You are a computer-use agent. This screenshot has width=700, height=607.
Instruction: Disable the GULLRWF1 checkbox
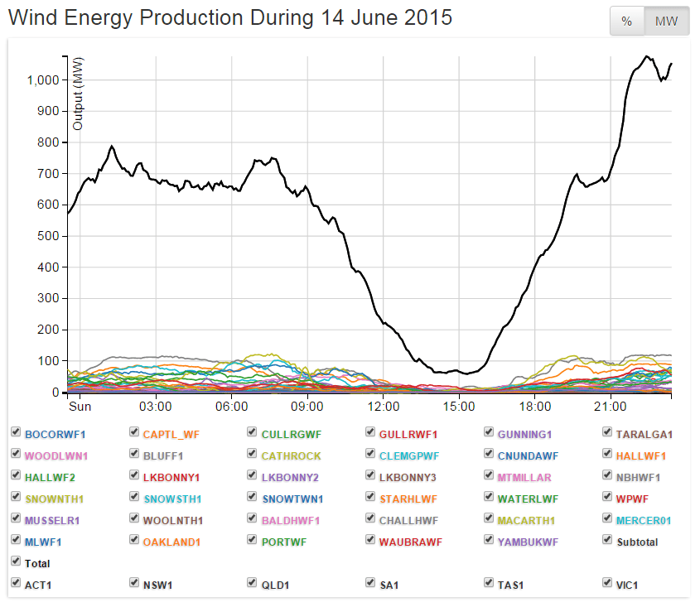[371, 433]
